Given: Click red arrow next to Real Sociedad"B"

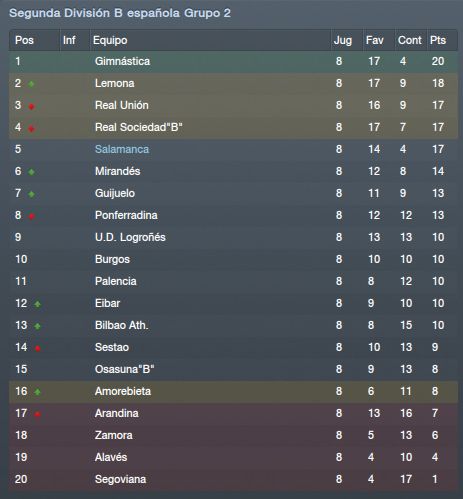Looking at the screenshot, I should coord(31,128).
